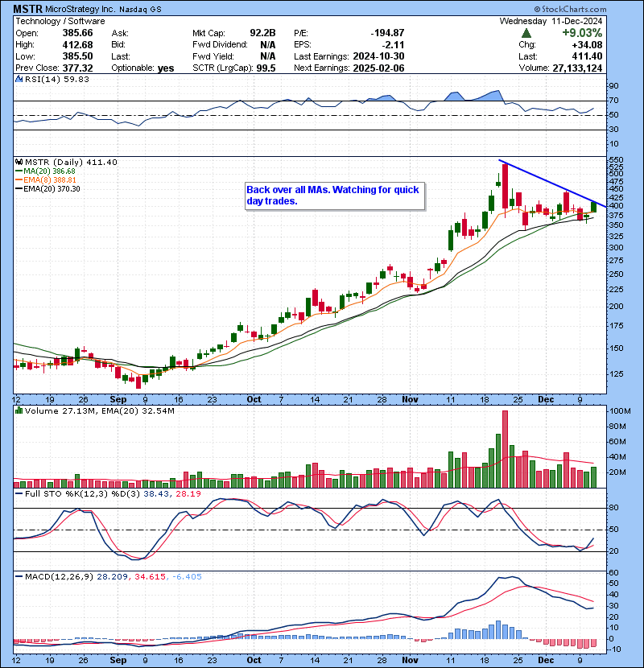644x668 pixels.
Task: Click the Sep label on price chart axis
Action: [x=118, y=399]
